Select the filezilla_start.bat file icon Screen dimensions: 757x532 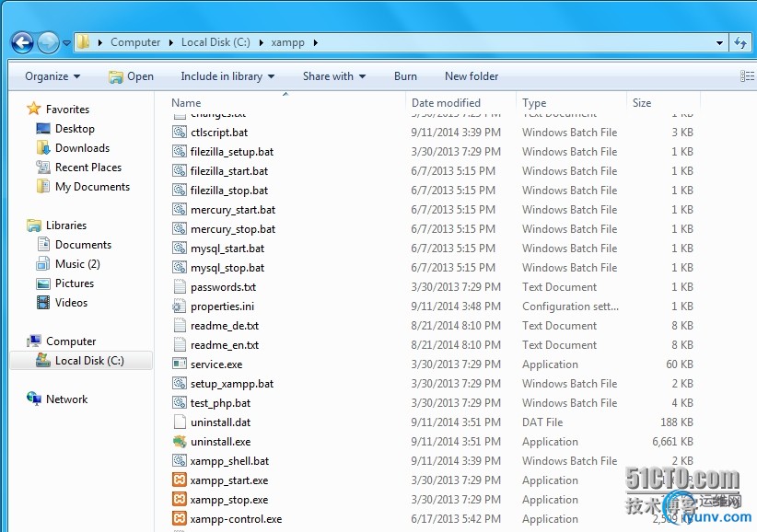pos(179,170)
